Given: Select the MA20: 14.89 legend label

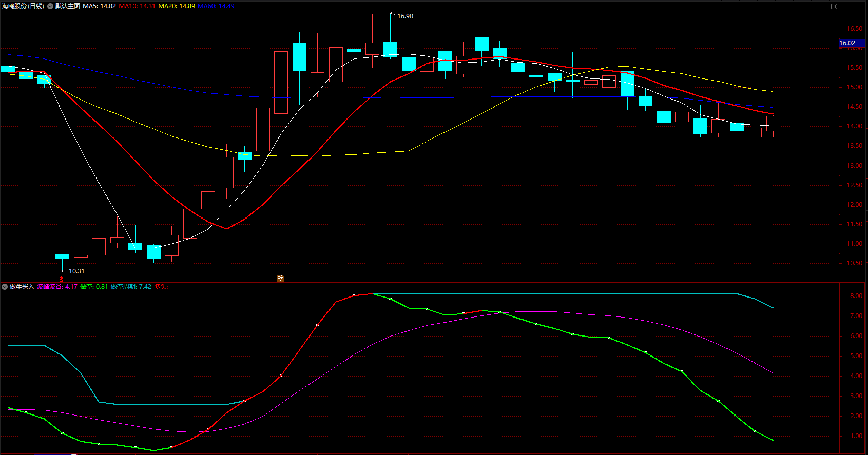Looking at the screenshot, I should click(177, 6).
